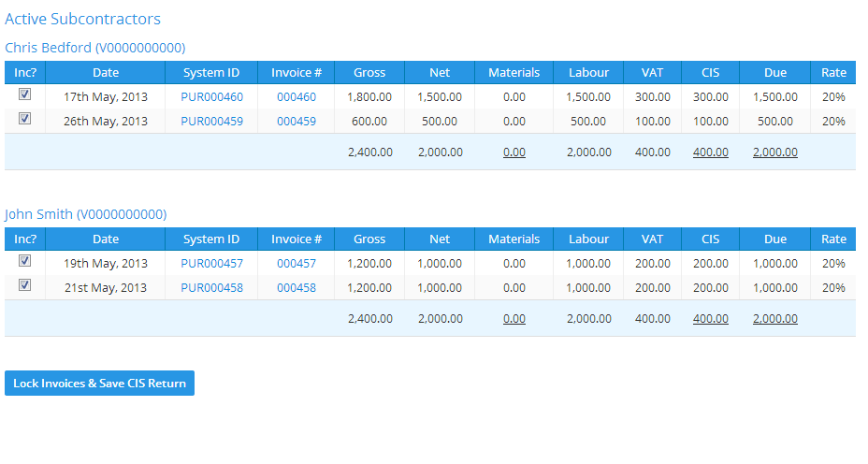Uncheck the 17th May, 2013 invoice checkbox

25,94
